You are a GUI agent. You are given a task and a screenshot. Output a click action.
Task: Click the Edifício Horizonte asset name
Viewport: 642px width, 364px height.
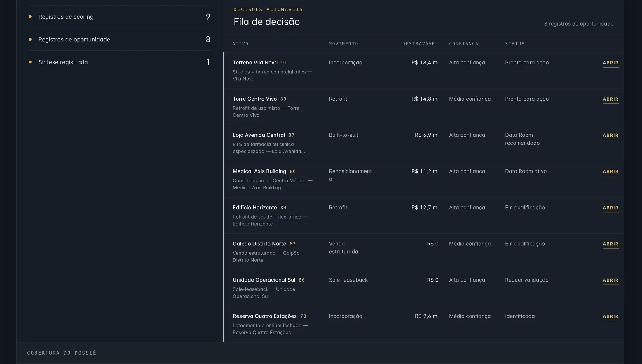(255, 208)
